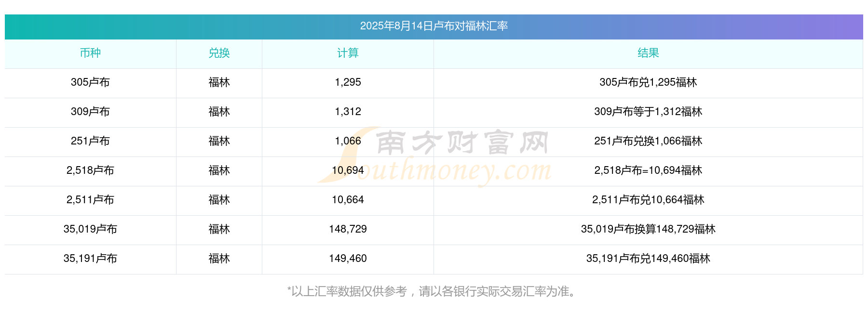This screenshot has height=313, width=868.
Task: Select the calculated value 10,694
Action: (348, 170)
